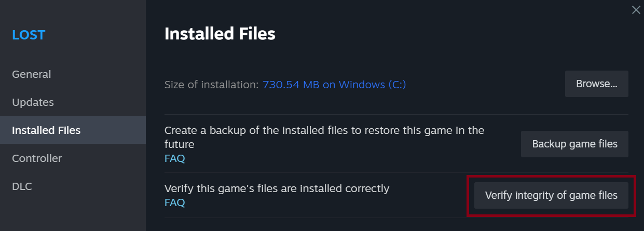Viewport: 644px width, 231px height.
Task: Click the Verify this game's files description
Action: pos(277,188)
